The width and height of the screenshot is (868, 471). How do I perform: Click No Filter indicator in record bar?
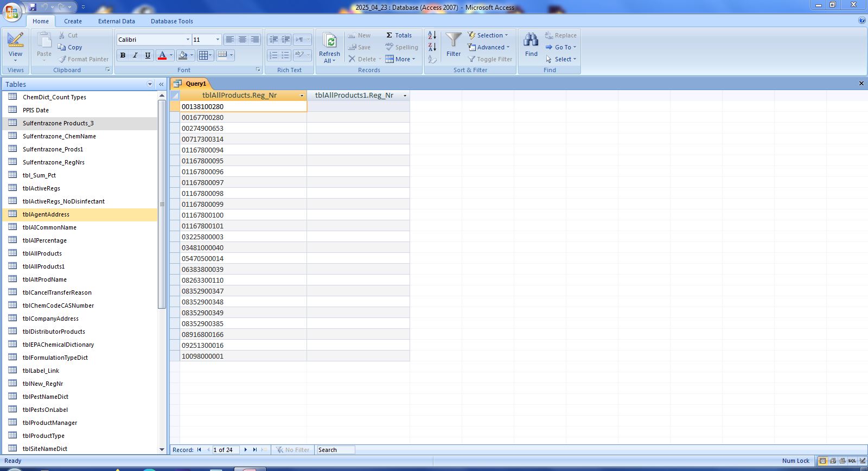(292, 450)
